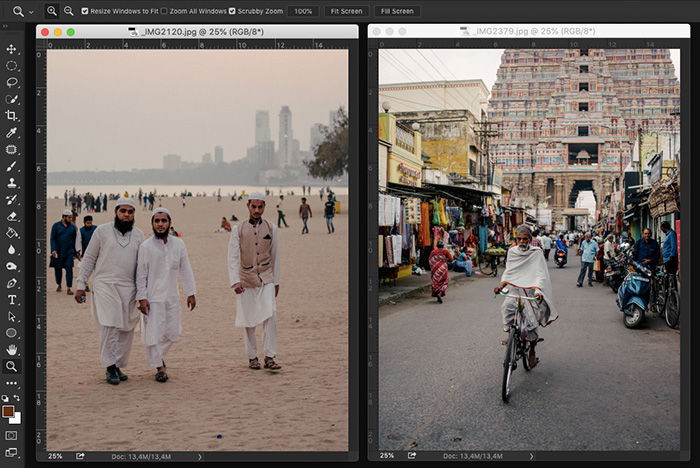Select the Clone Stamp tool
The width and height of the screenshot is (700, 468).
pos(12,183)
